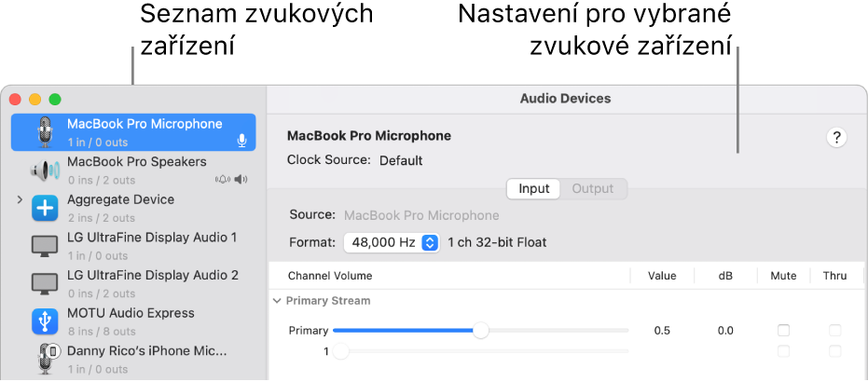This screenshot has width=868, height=382.
Task: Toggle the Thru checkbox for Primary channel
Action: tap(835, 331)
